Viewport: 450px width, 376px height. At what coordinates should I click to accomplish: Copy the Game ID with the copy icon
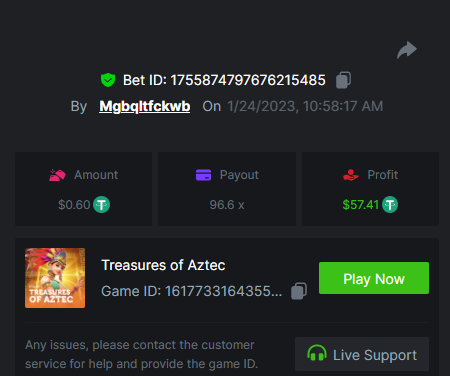coord(299,291)
